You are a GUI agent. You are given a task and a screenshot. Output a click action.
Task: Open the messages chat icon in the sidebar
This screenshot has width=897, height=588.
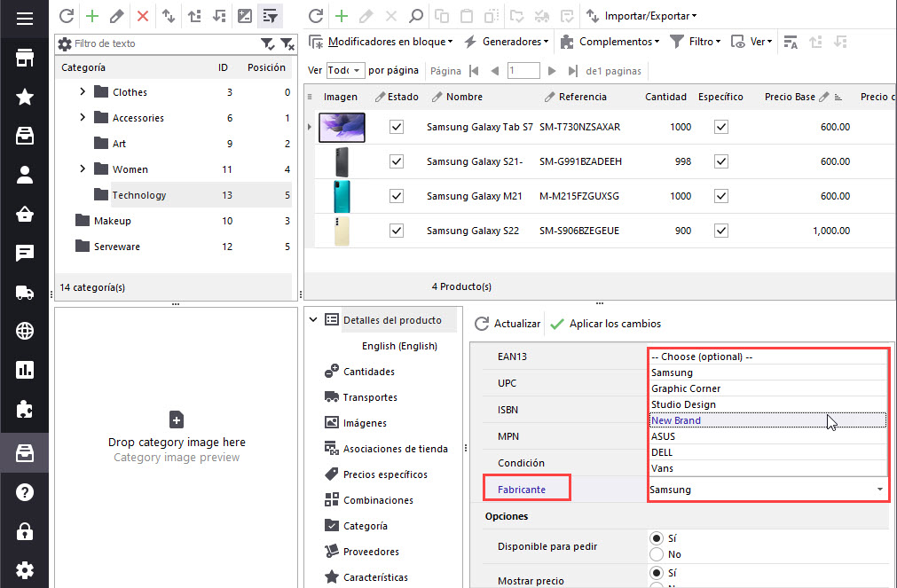pyautogui.click(x=25, y=253)
